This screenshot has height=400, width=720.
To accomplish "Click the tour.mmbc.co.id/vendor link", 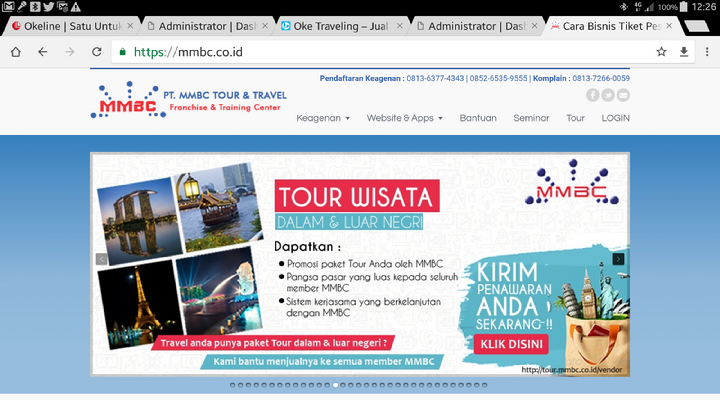I will pos(572,370).
